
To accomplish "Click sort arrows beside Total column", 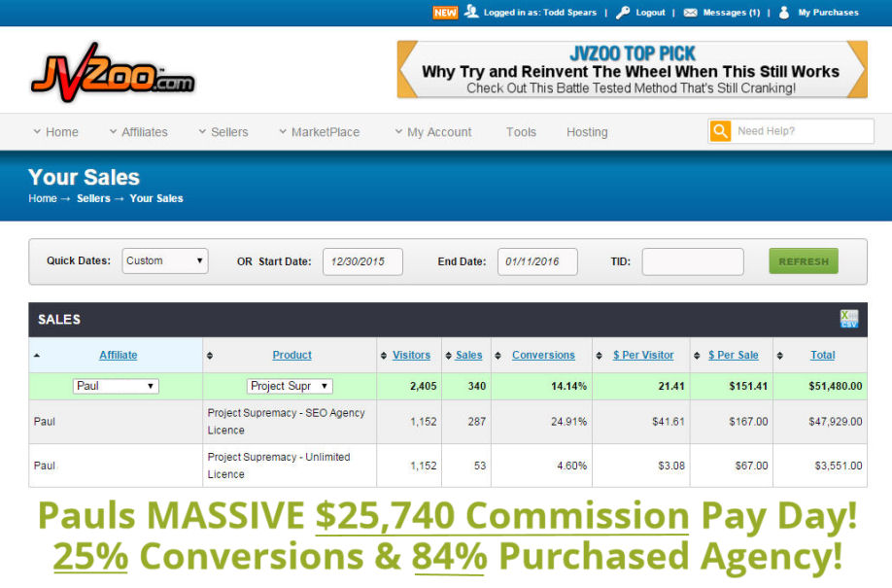I will pyautogui.click(x=780, y=355).
